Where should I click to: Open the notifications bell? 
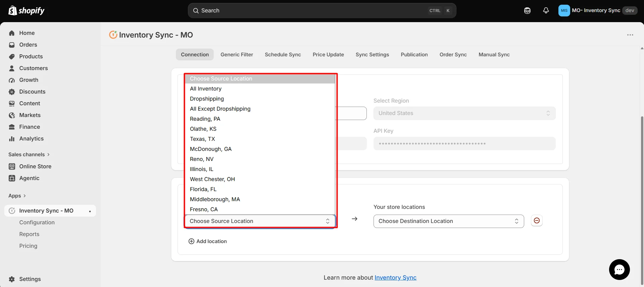(x=546, y=10)
